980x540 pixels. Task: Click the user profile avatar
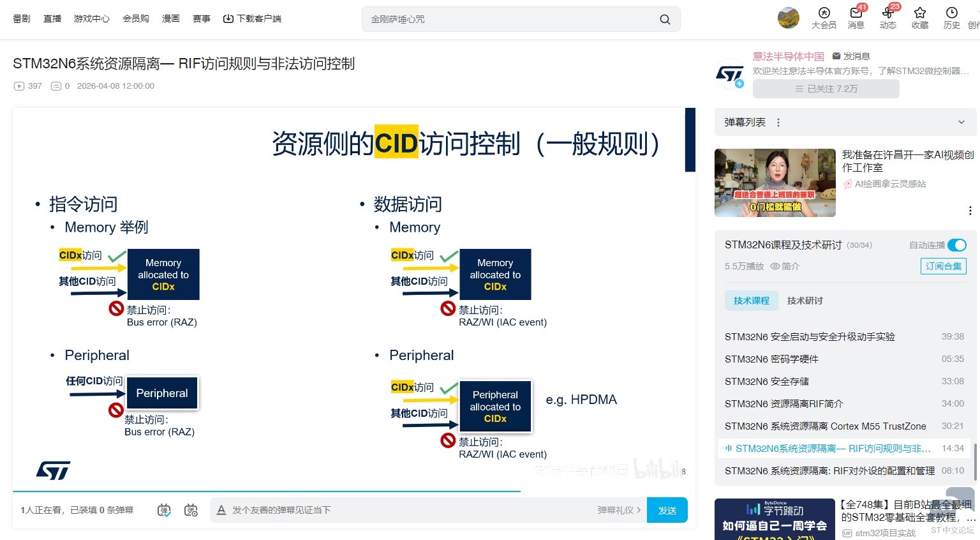789,18
